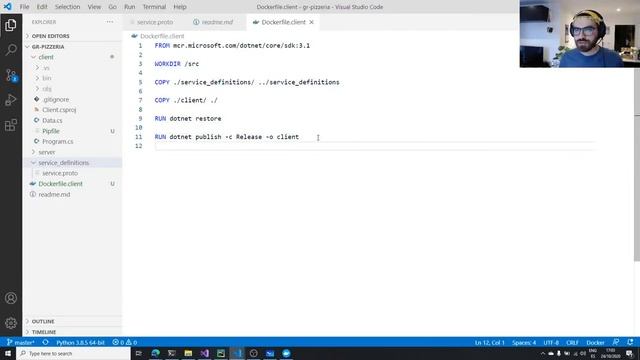Click the Windows taskbar search box
This screenshot has height=360, width=640.
click(x=73, y=353)
